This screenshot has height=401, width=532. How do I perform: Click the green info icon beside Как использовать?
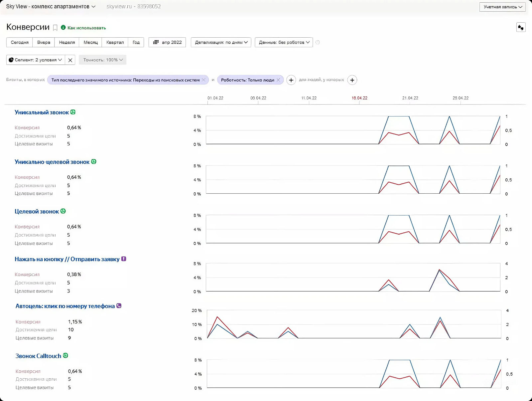[x=63, y=28]
